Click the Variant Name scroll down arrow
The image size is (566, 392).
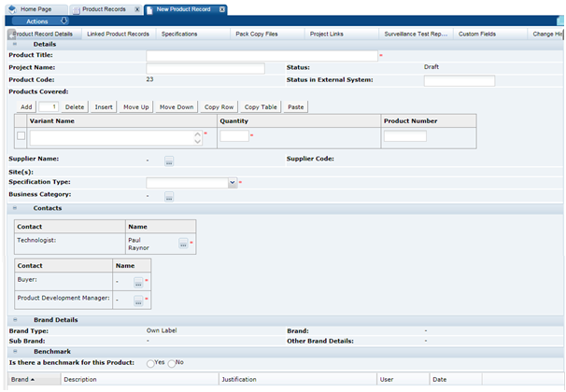tap(197, 141)
